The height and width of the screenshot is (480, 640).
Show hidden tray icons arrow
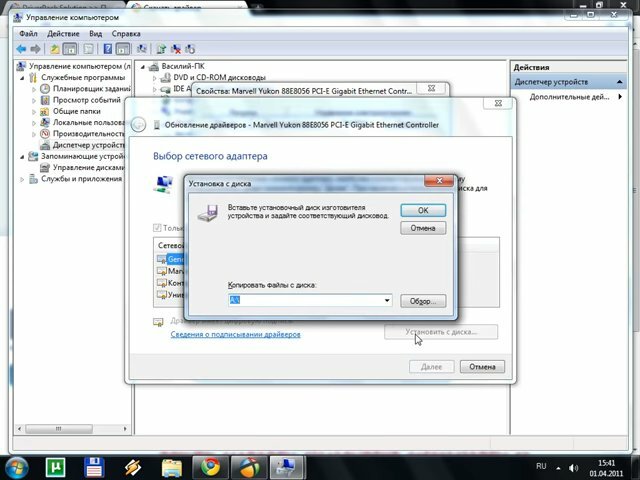(558, 468)
